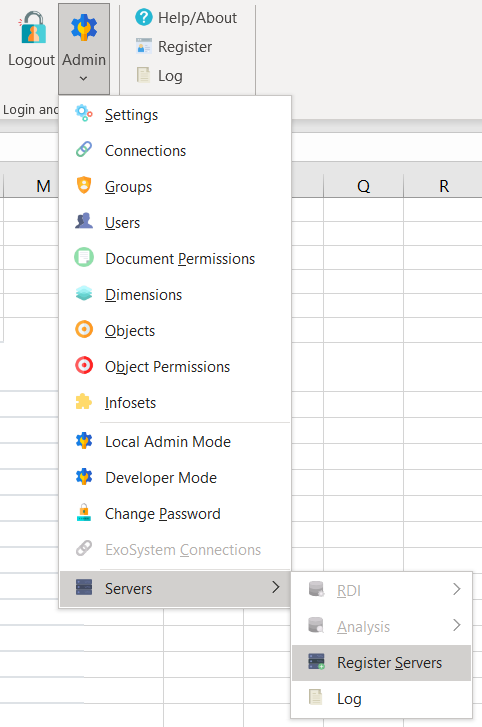Open Settings via its gear icon
Screen dimensions: 482x727
[84, 114]
